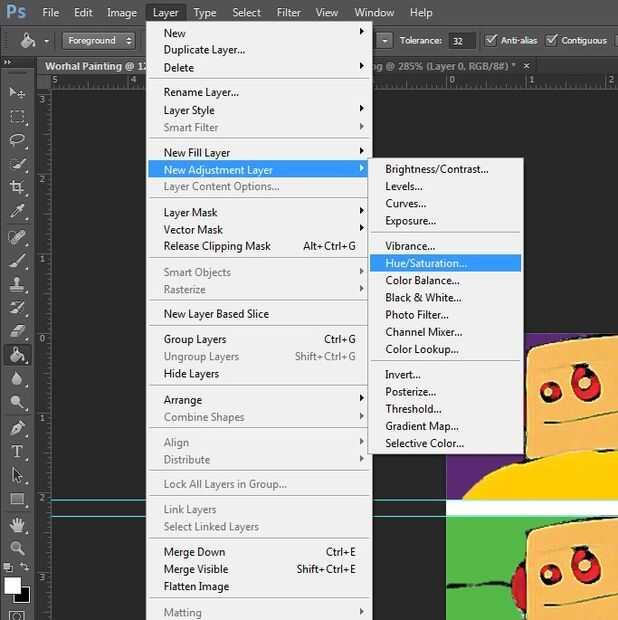This screenshot has width=618, height=620.
Task: Select the Eyedropper tool
Action: click(17, 212)
